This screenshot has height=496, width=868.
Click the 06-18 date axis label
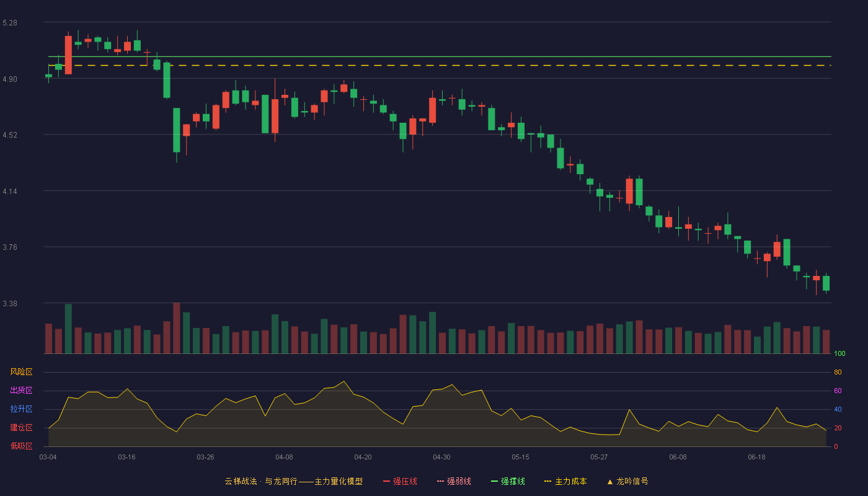(x=756, y=457)
